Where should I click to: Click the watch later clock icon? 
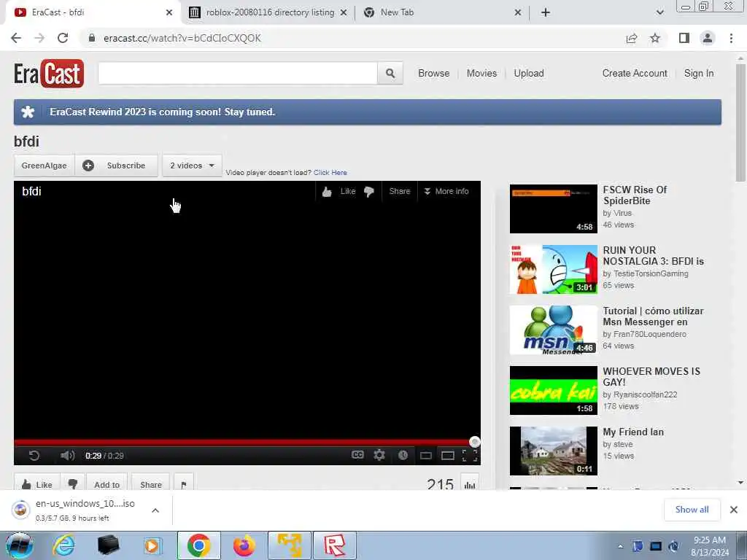(x=403, y=455)
